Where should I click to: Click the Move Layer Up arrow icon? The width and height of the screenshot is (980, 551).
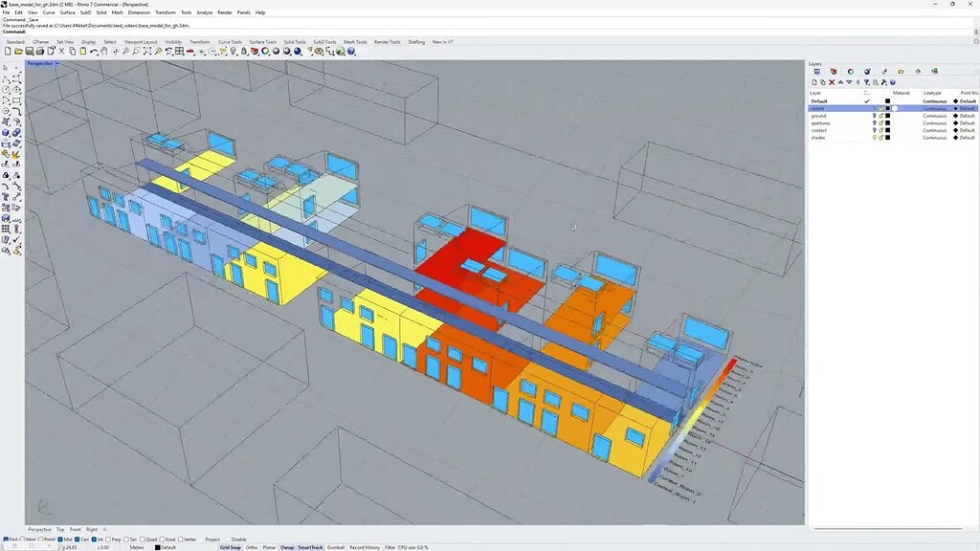click(x=839, y=82)
